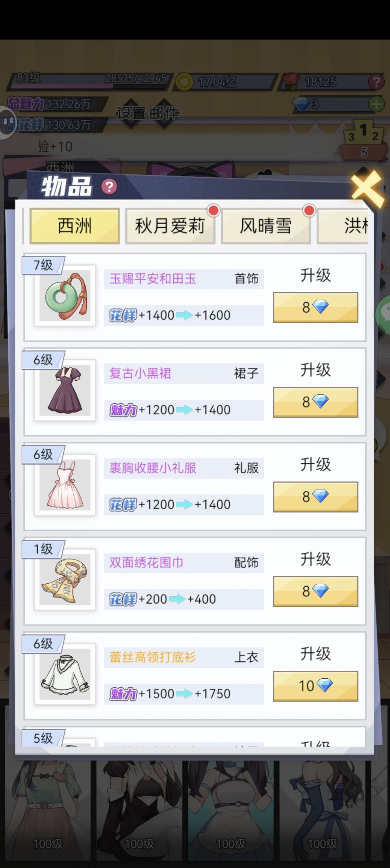Image resolution: width=390 pixels, height=868 pixels.
Task: Open the 风晴雪 tab
Action: (266, 226)
